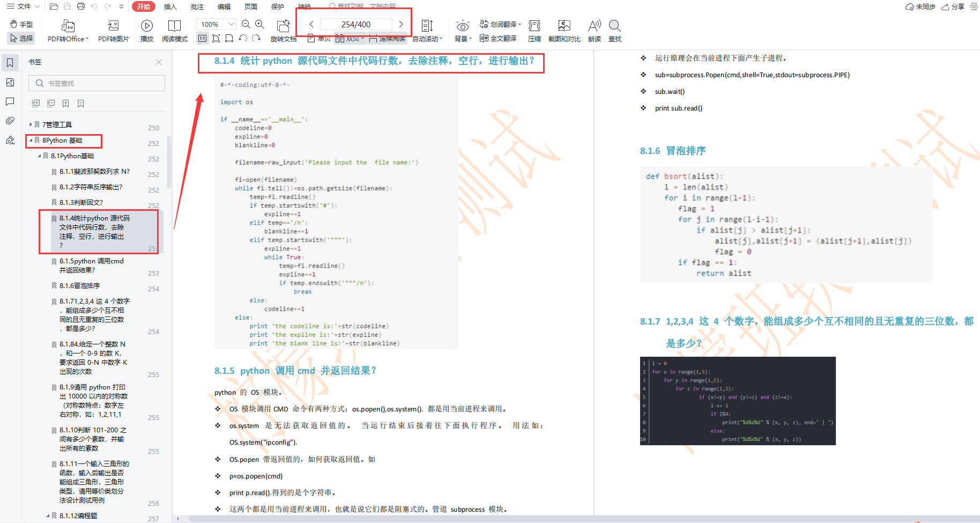Collapse the 8Python 基础 bookmark node

pyautogui.click(x=31, y=140)
